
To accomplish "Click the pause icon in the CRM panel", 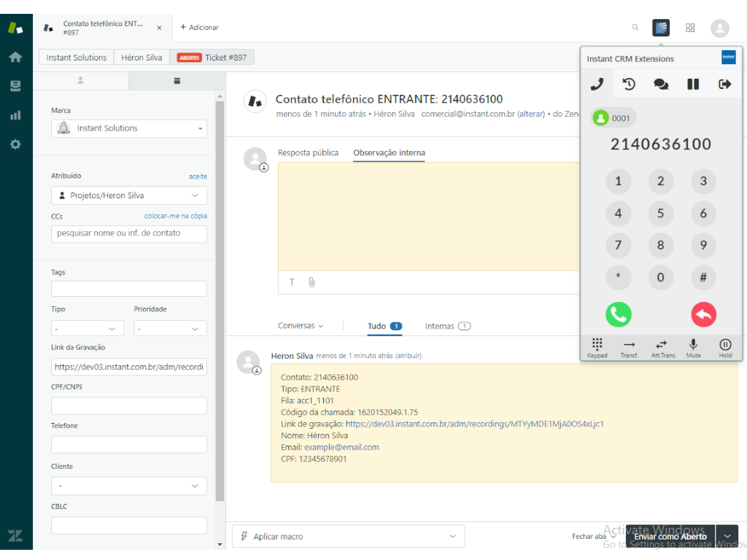I will 693,85.
